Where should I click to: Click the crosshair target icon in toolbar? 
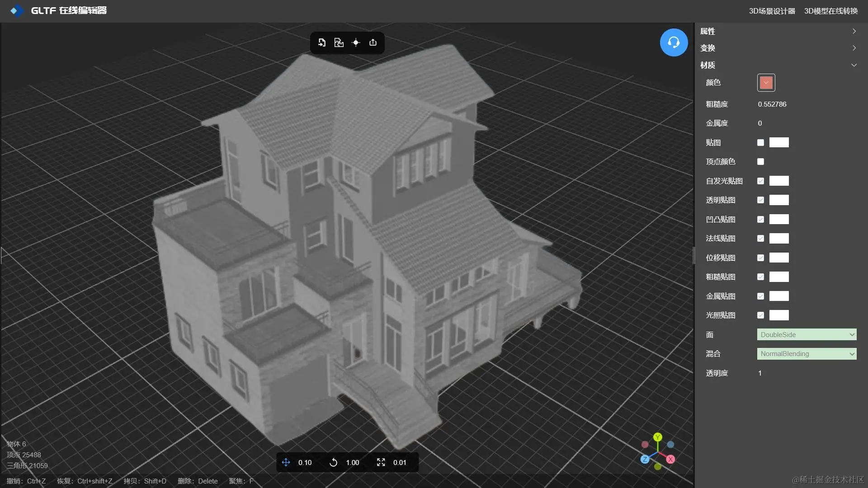(x=356, y=42)
